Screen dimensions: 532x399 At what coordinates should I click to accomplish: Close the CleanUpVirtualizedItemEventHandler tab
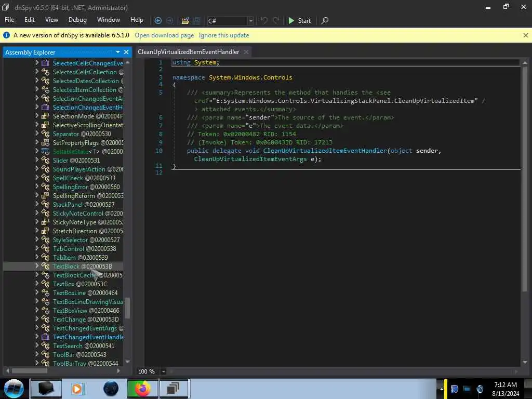(246, 52)
